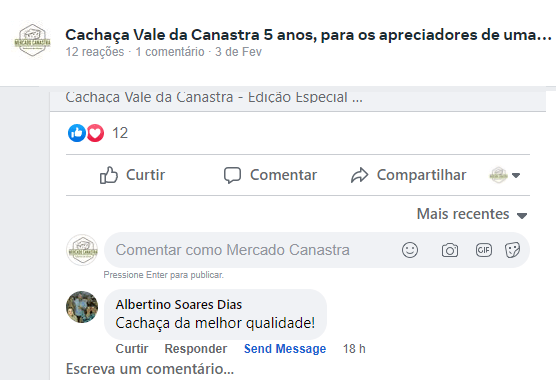Open Albertino Soares Dias profile name
Screen dimensions: 556x380
pos(179,304)
